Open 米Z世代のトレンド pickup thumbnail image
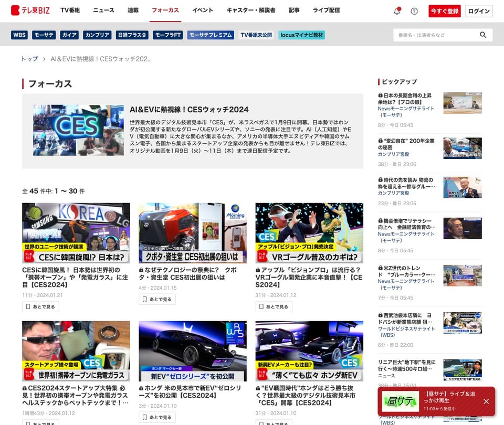Image resolution: width=504 pixels, height=425 pixels. (x=463, y=275)
